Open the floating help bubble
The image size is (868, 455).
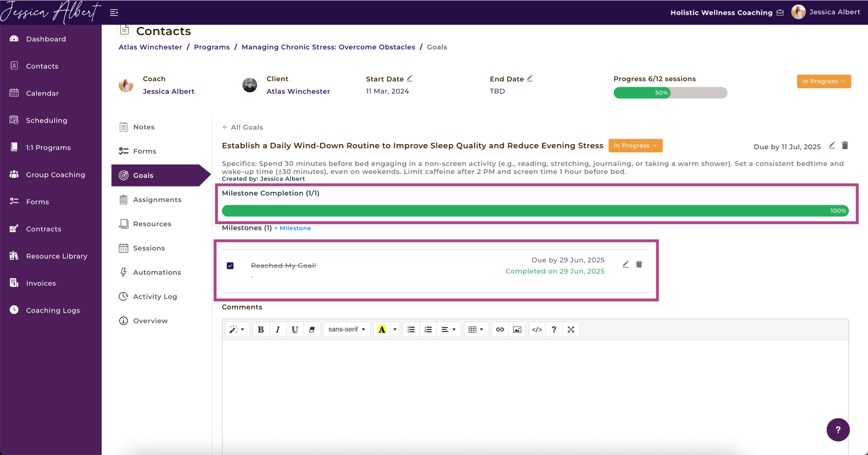[x=838, y=430]
